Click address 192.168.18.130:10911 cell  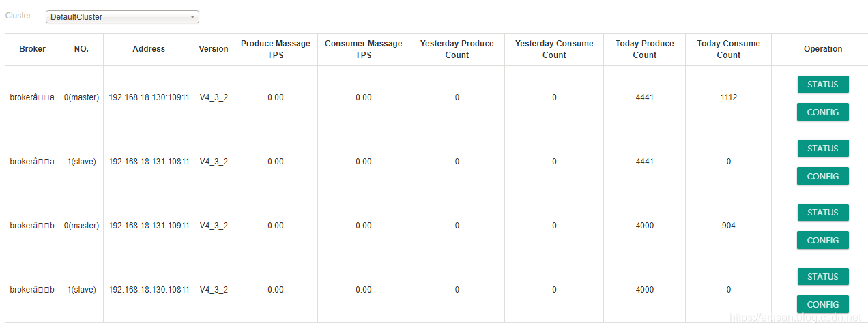149,97
